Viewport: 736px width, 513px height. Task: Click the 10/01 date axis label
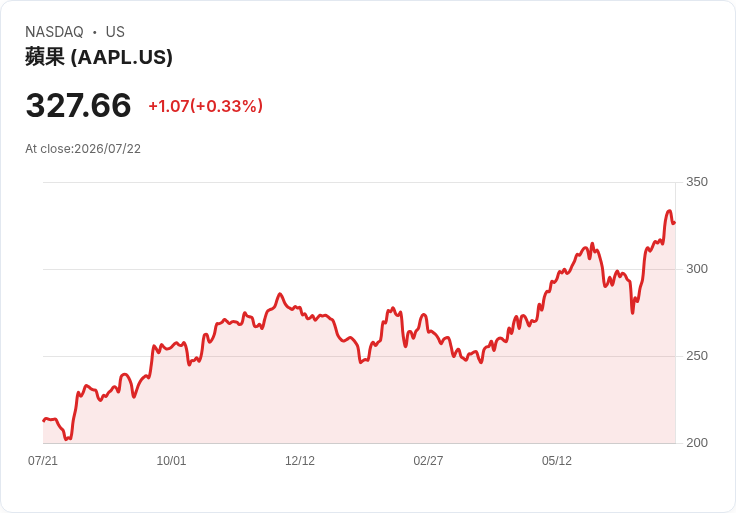pyautogui.click(x=171, y=461)
